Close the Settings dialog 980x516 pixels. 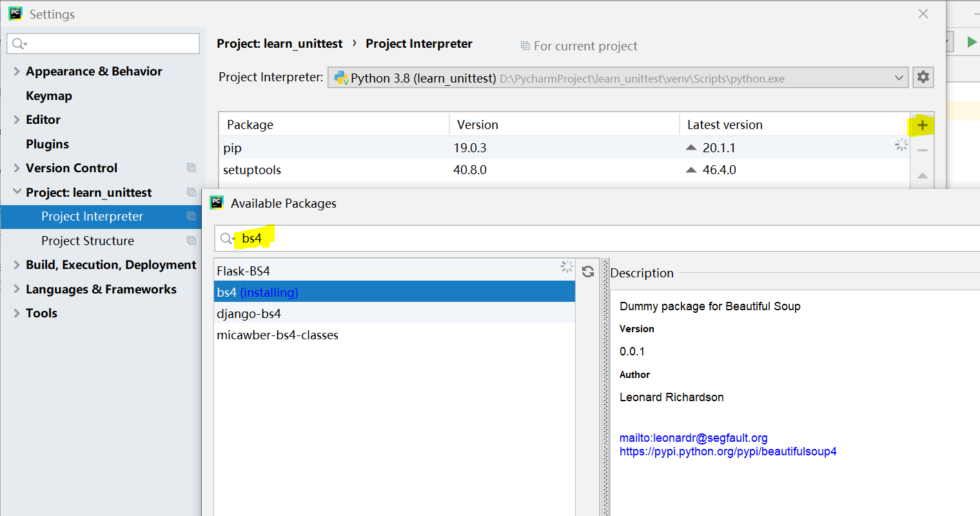(x=923, y=14)
